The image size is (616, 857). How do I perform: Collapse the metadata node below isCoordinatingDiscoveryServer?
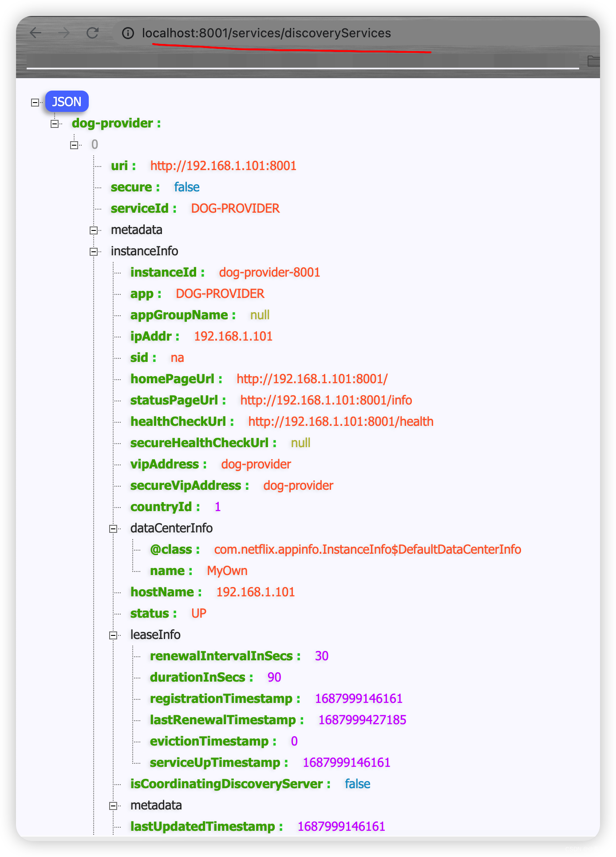(113, 806)
